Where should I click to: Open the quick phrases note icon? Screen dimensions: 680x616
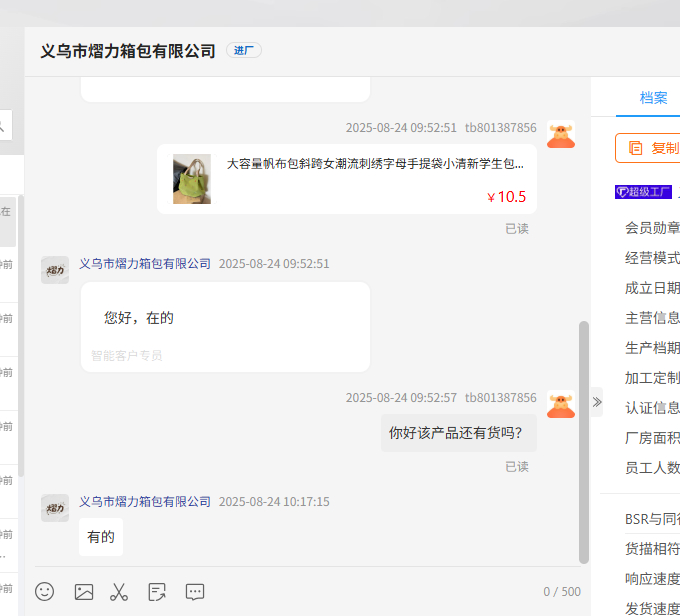click(x=157, y=591)
